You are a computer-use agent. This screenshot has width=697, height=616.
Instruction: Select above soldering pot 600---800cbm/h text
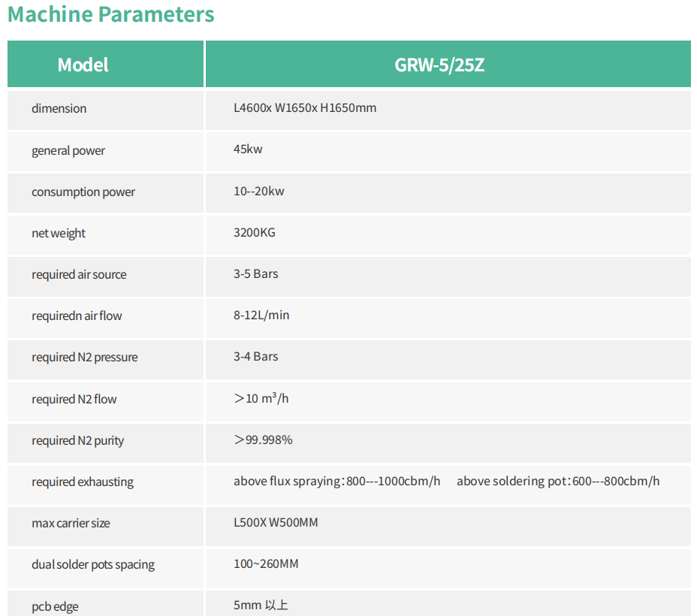point(558,481)
